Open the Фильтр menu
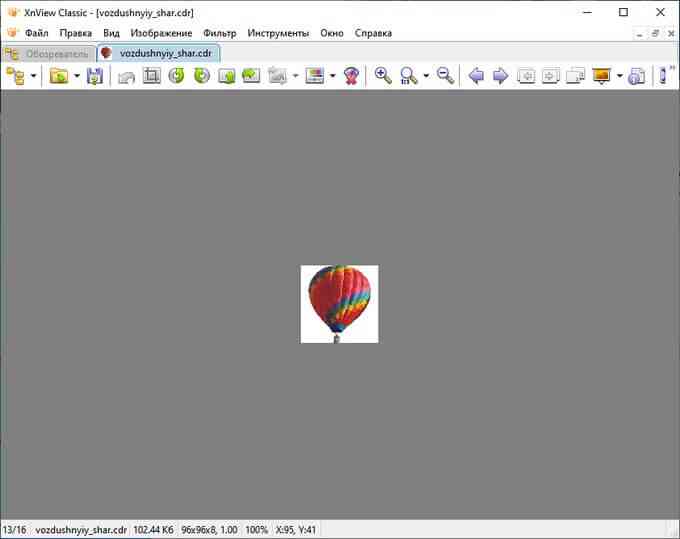The width and height of the screenshot is (680, 539). pos(220,33)
